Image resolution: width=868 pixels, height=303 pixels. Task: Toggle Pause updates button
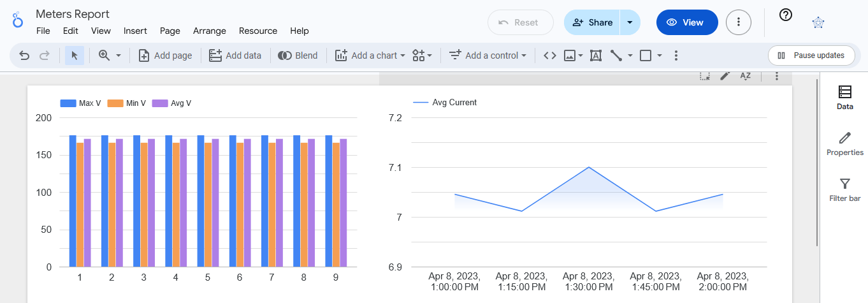pos(811,55)
